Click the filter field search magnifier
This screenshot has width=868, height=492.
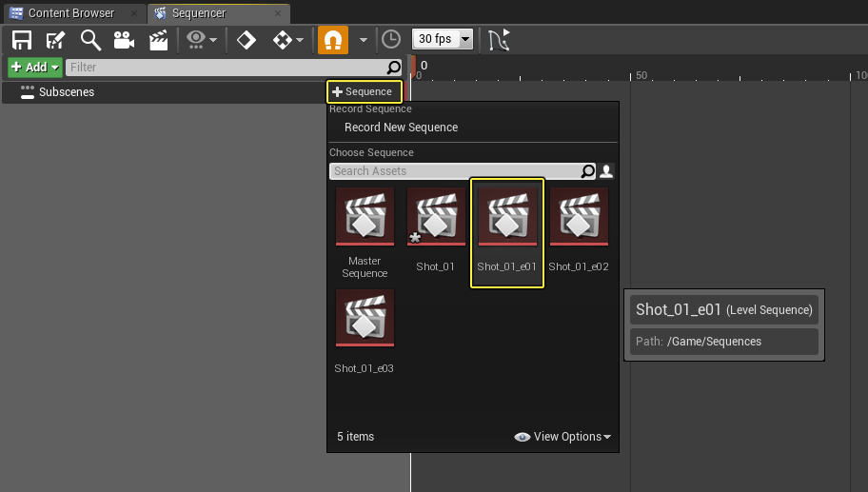coord(394,67)
